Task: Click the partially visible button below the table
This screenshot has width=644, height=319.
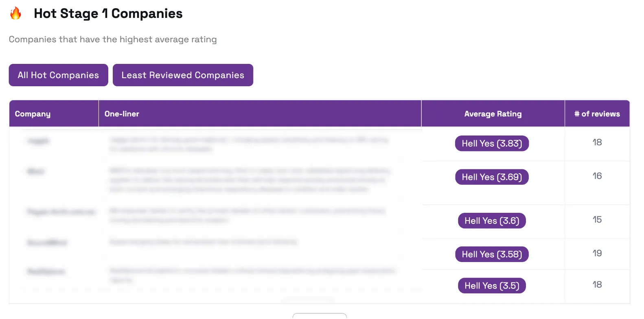Action: (x=320, y=316)
